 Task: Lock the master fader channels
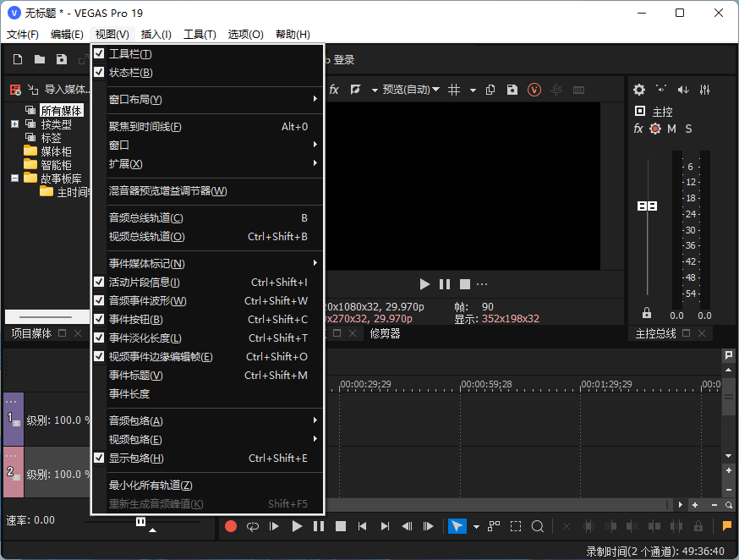(x=647, y=312)
